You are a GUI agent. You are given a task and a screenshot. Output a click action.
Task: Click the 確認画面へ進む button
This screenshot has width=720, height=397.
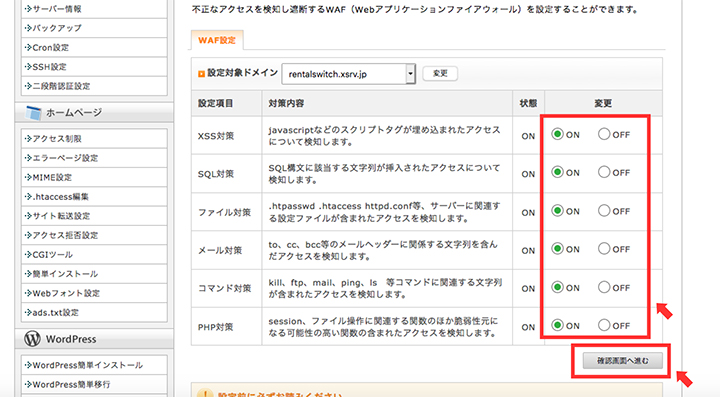(x=623, y=361)
